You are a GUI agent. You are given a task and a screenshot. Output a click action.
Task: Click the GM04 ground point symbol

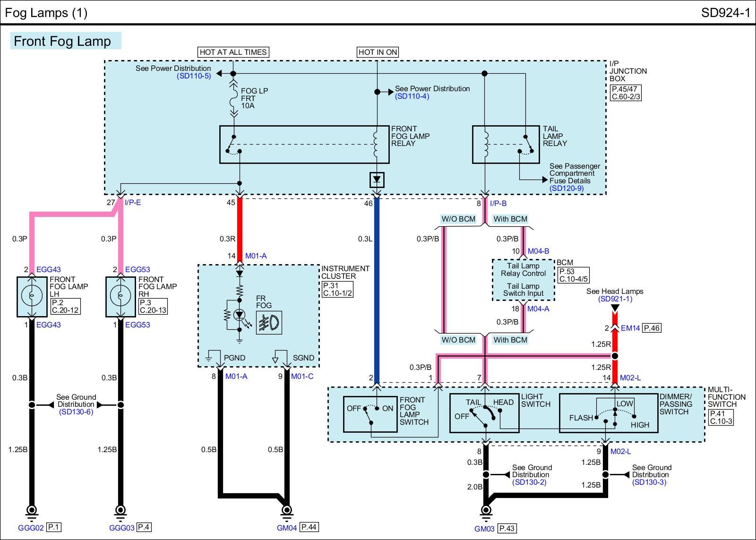[286, 510]
